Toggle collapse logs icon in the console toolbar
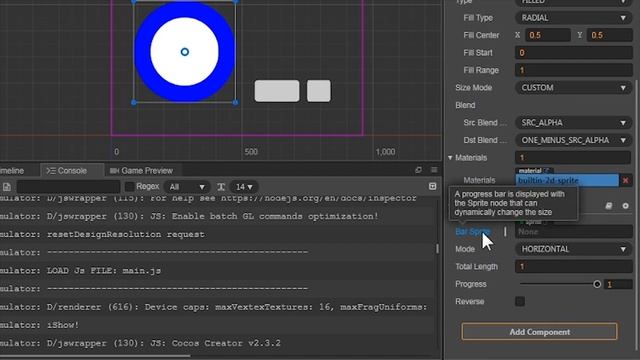The width and height of the screenshot is (640, 360). point(433,187)
